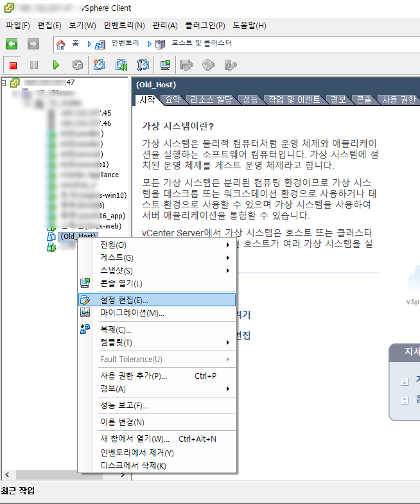Launch virtual machine console toolbar icon
420x504 pixels.
tap(165, 65)
